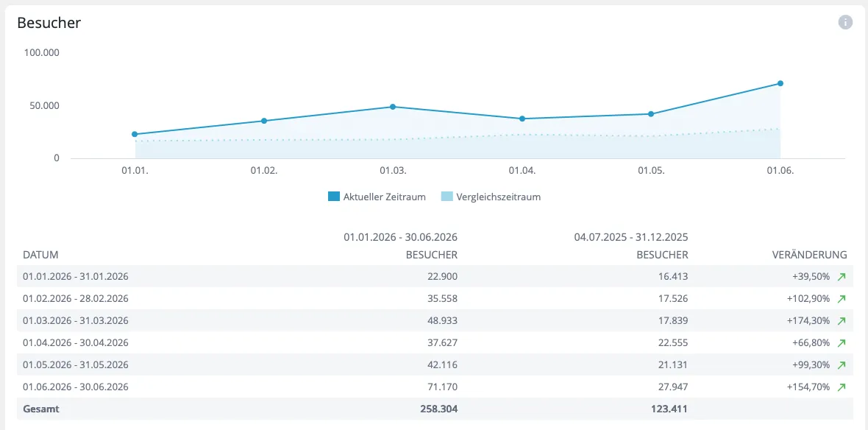
Task: Hide the Vergleichszeitraum series label
Action: tap(498, 197)
